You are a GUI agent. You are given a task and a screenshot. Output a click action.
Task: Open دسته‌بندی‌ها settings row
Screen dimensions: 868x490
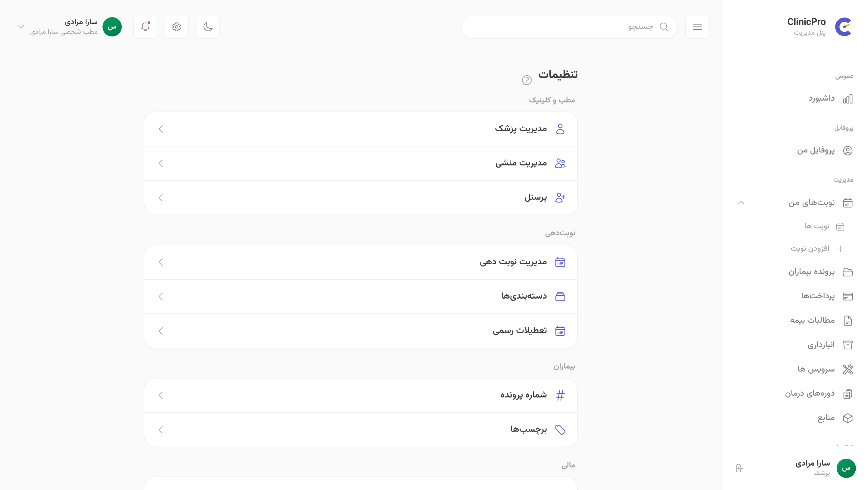coord(360,297)
